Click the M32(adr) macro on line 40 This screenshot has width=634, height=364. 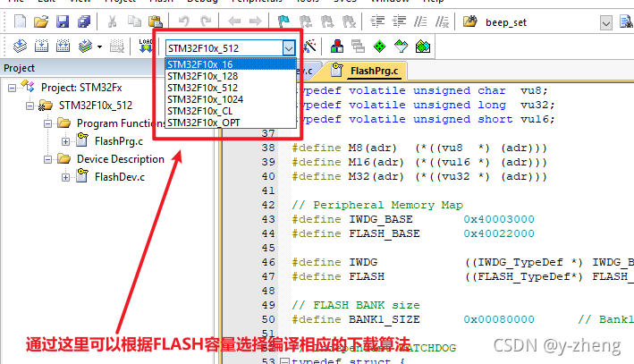(376, 176)
